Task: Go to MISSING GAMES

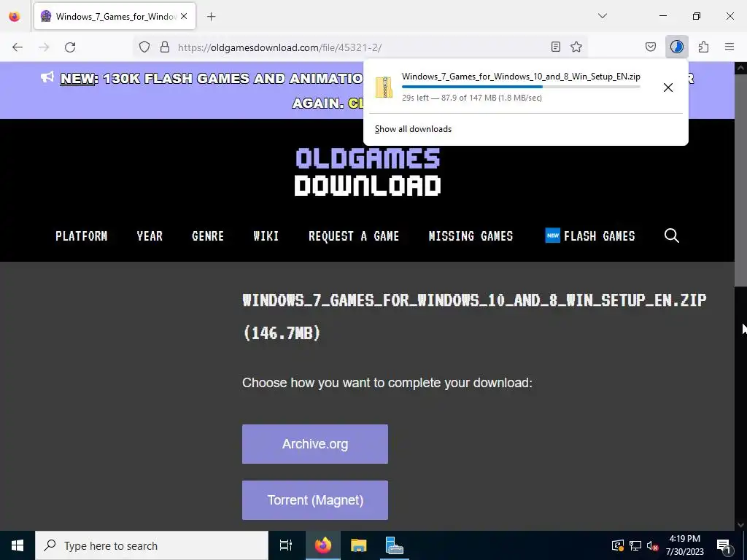Action: pos(471,236)
